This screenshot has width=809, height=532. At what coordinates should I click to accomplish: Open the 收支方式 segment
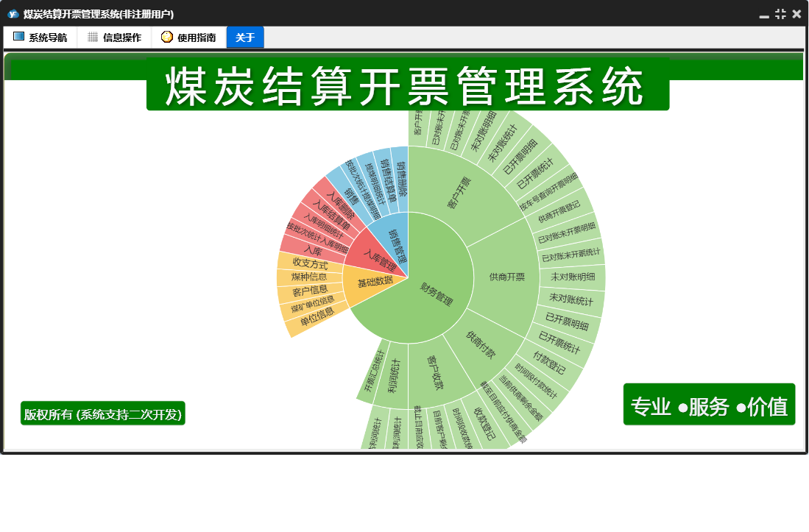[x=310, y=263]
